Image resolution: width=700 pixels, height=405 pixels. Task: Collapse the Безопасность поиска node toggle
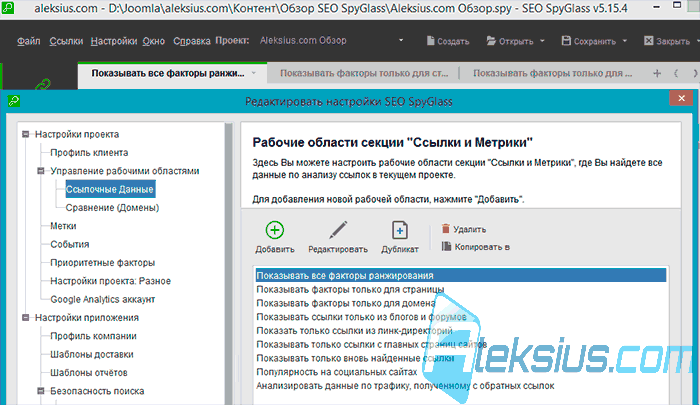click(41, 391)
